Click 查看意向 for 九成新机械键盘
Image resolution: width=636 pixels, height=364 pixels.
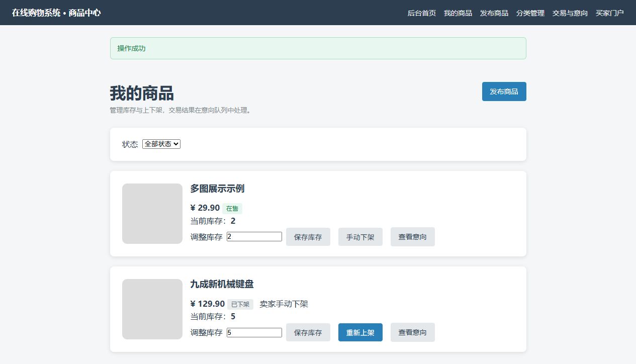pos(413,332)
